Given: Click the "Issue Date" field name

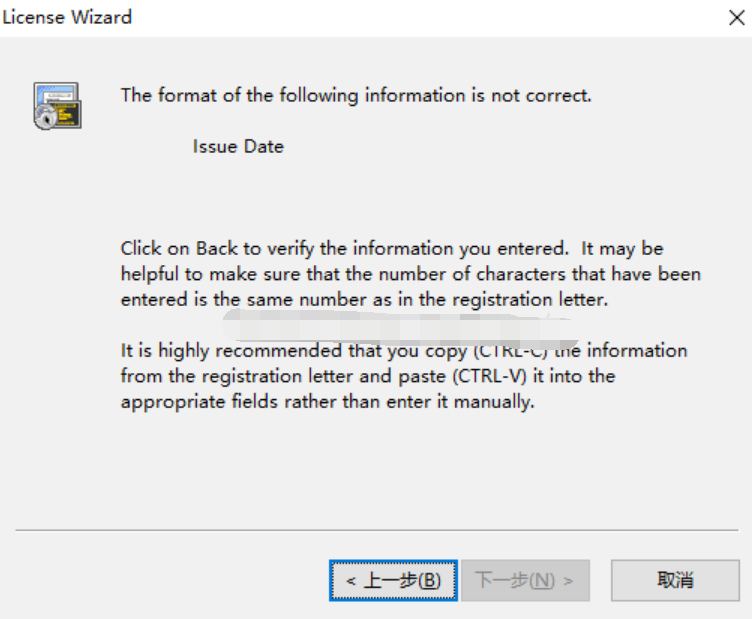Looking at the screenshot, I should click(x=238, y=146).
